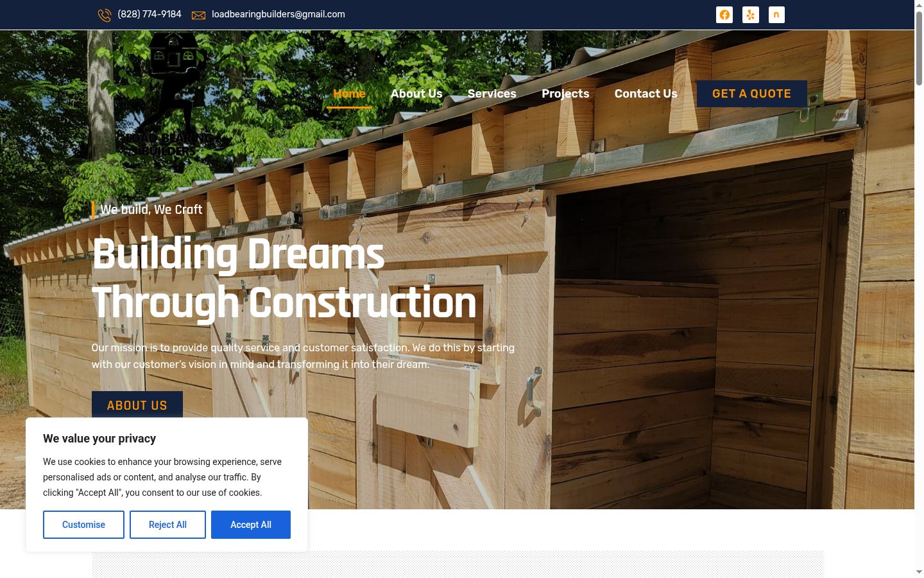Go to the Home menu item
This screenshot has width=924, height=578.
coord(350,94)
